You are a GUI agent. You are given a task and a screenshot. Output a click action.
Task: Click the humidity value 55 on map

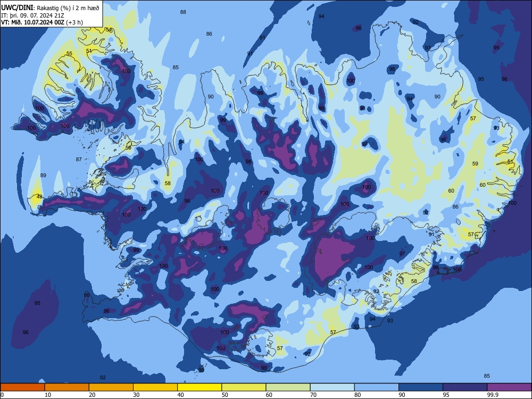[x=69, y=54]
